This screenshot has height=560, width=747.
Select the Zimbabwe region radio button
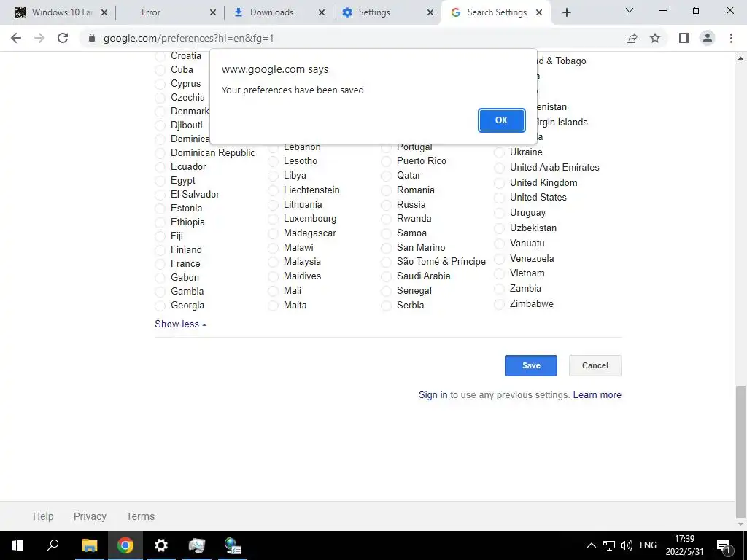click(499, 304)
